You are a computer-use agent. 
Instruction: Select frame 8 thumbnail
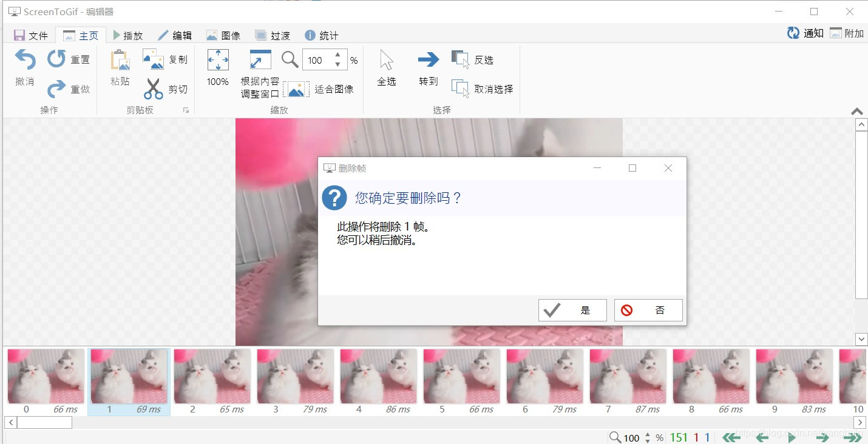click(711, 382)
